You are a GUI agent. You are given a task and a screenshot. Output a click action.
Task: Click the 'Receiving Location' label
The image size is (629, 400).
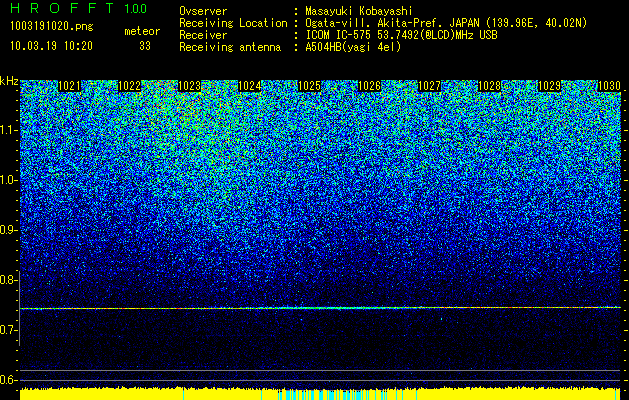tap(233, 23)
